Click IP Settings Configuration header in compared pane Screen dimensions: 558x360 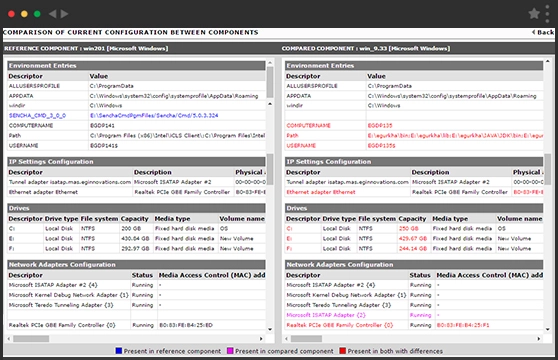click(x=414, y=162)
